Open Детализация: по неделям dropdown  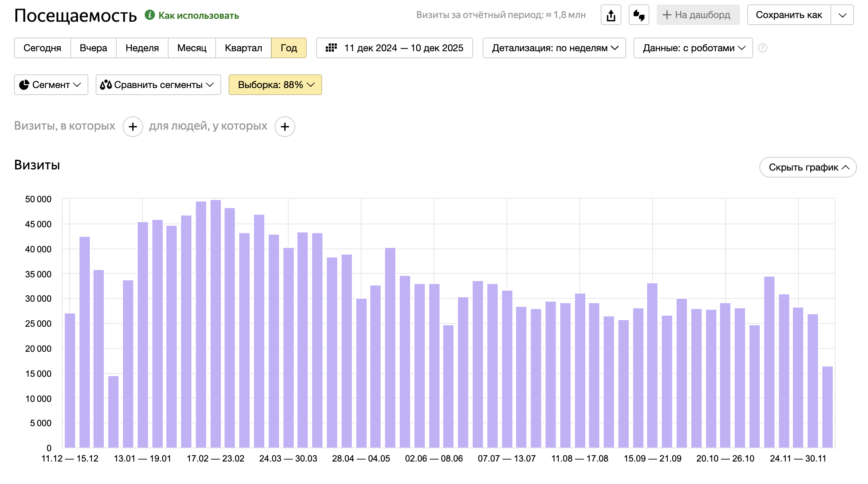point(554,48)
